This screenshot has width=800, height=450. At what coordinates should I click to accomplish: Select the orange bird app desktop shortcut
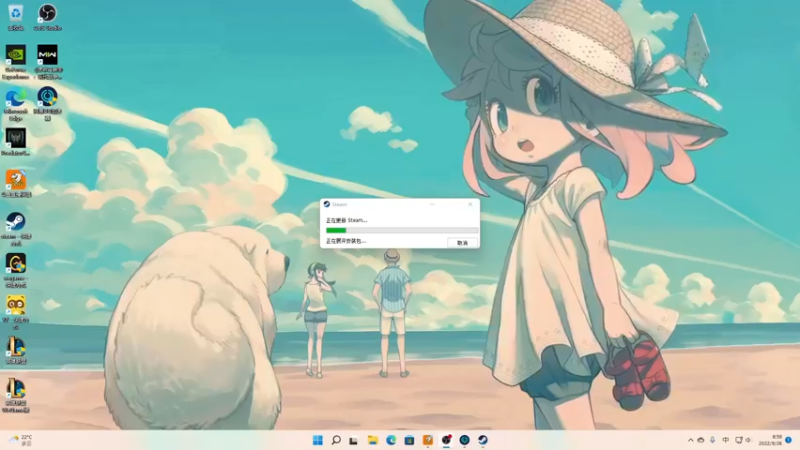tap(16, 184)
